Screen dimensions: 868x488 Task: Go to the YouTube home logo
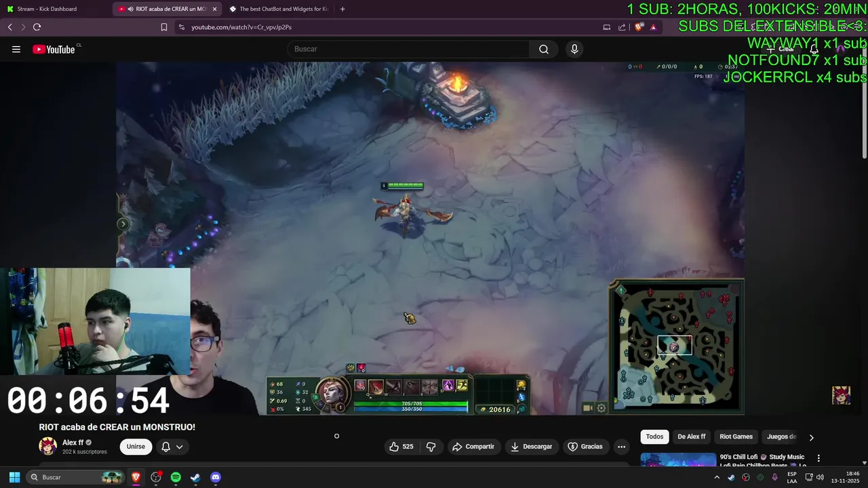(x=54, y=49)
